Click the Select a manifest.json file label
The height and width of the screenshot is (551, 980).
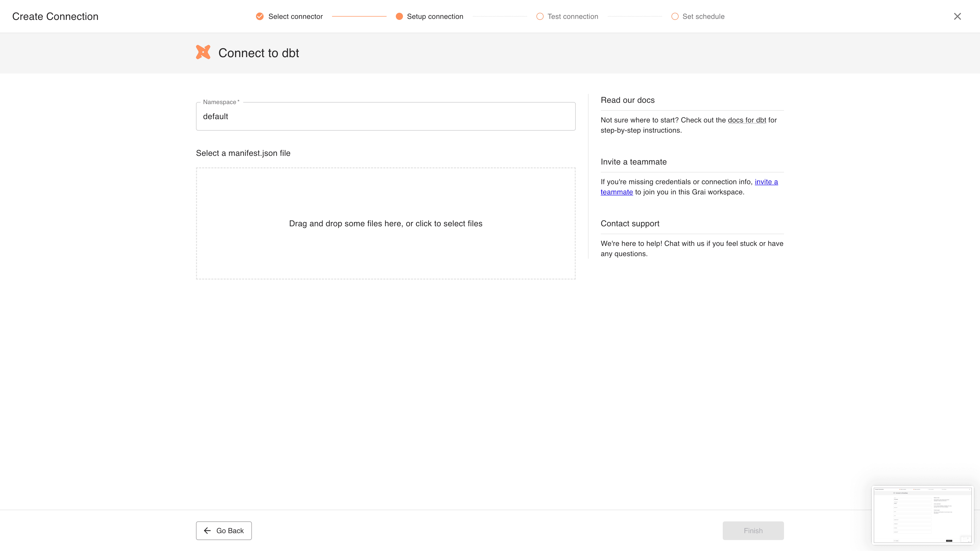tap(243, 153)
